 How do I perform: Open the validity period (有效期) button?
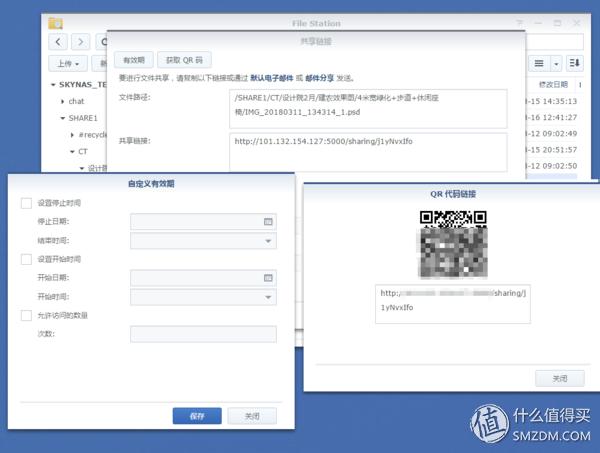coord(134,60)
